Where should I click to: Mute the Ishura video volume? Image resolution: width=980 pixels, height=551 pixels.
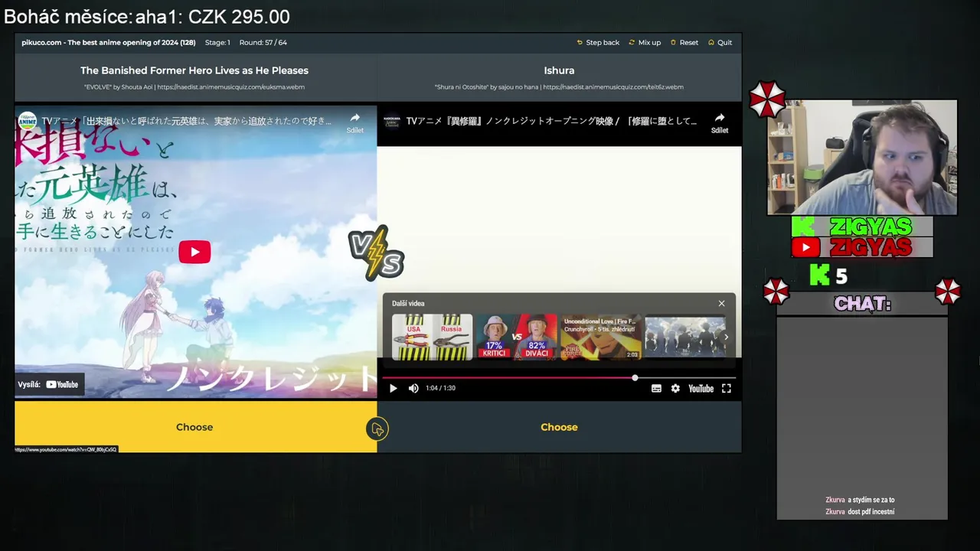[413, 389]
